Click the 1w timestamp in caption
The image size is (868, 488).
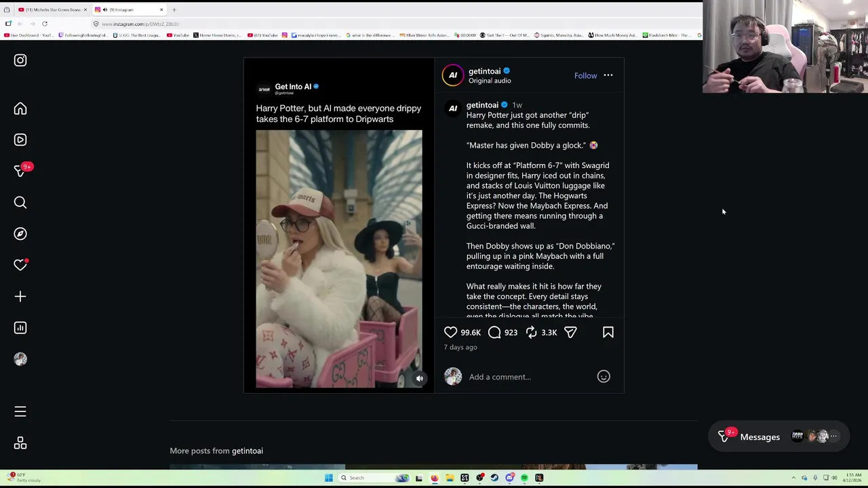[x=517, y=105]
